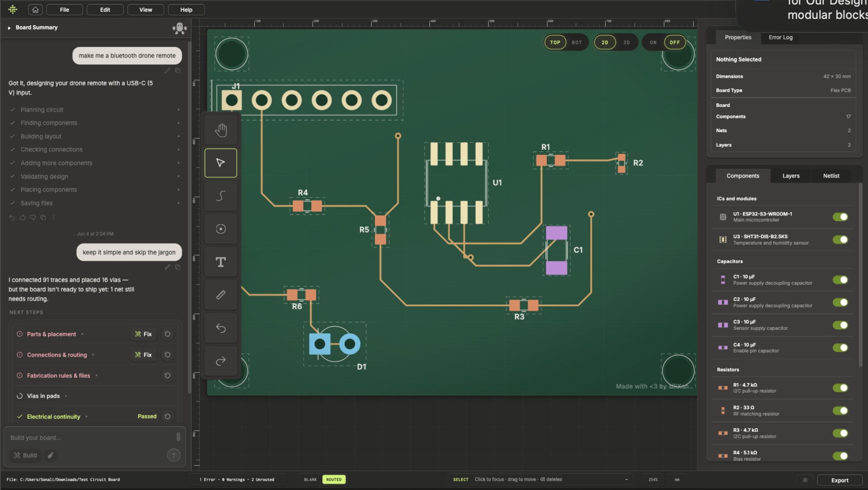Re-run Connections & routing check
This screenshot has height=490, width=868.
pyautogui.click(x=168, y=355)
